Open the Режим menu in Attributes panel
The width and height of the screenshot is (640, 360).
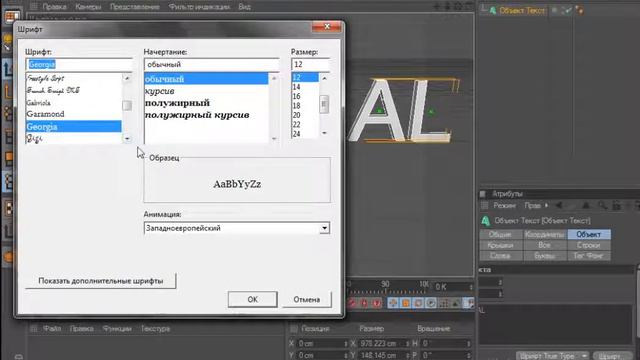(504, 205)
